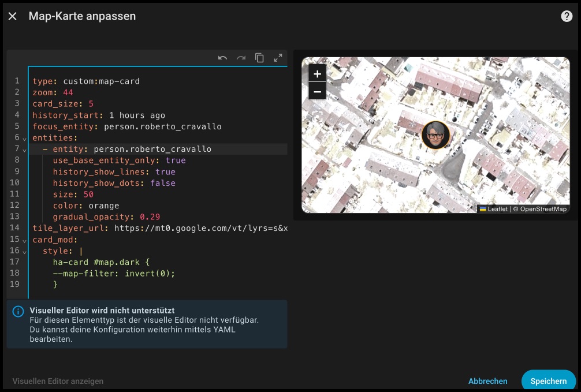Undo the last editor change
The height and width of the screenshot is (392, 581).
pyautogui.click(x=222, y=58)
